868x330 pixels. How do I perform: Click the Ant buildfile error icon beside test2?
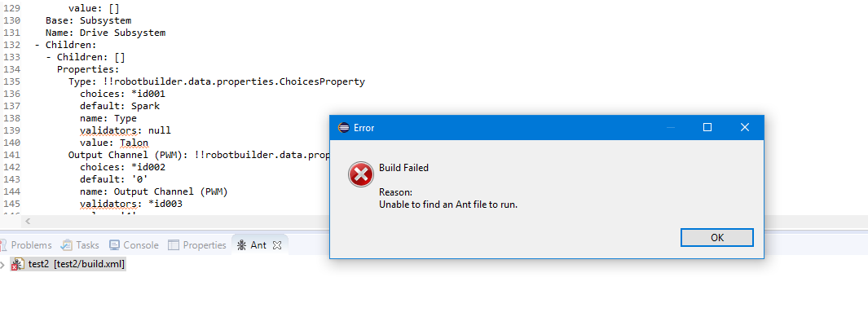click(18, 264)
